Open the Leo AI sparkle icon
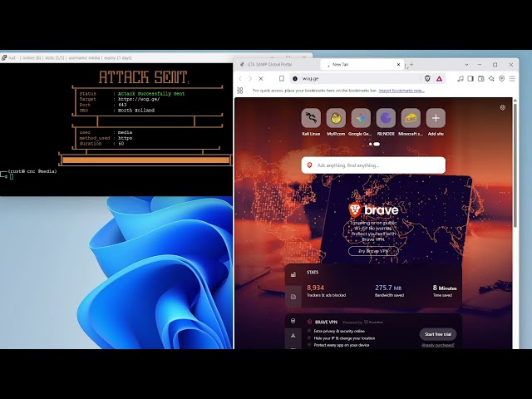 [491, 79]
